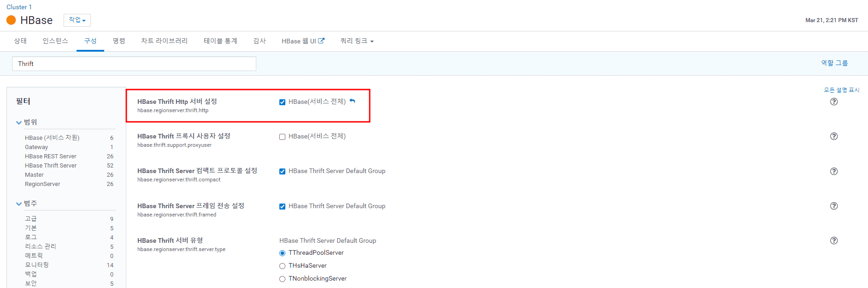Filter by 모니터링 category

click(37, 265)
